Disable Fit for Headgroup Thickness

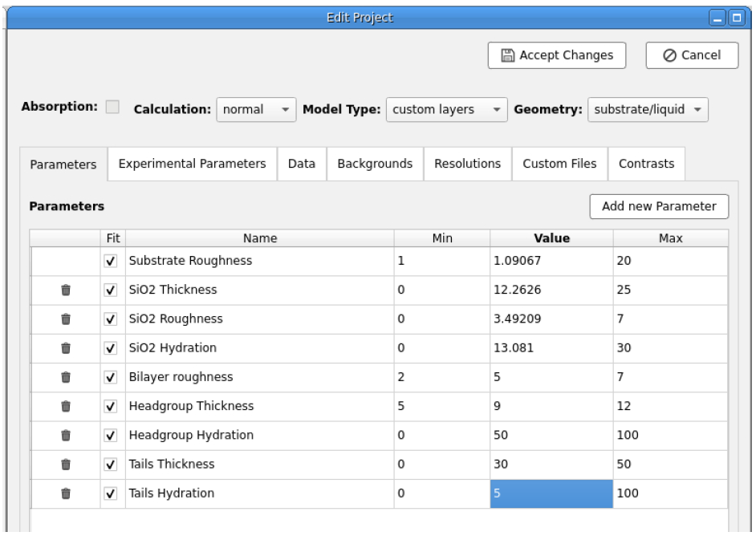111,406
